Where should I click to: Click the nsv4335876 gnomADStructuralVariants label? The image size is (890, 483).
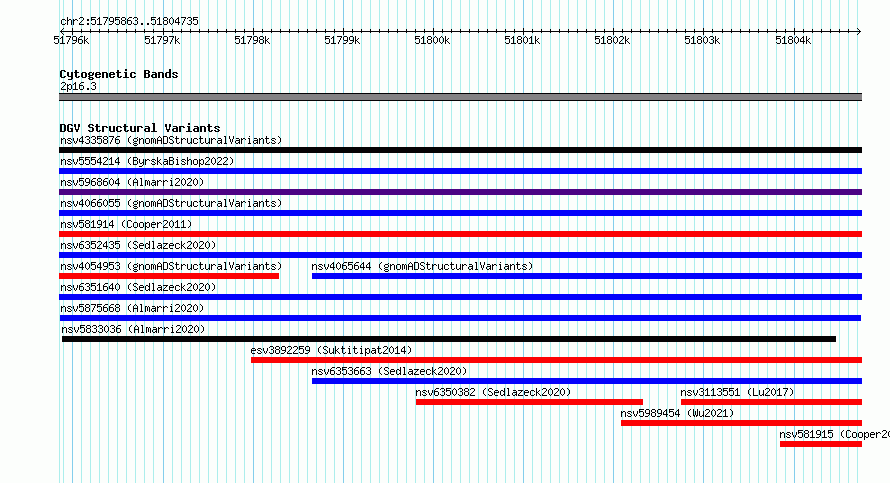pos(171,140)
